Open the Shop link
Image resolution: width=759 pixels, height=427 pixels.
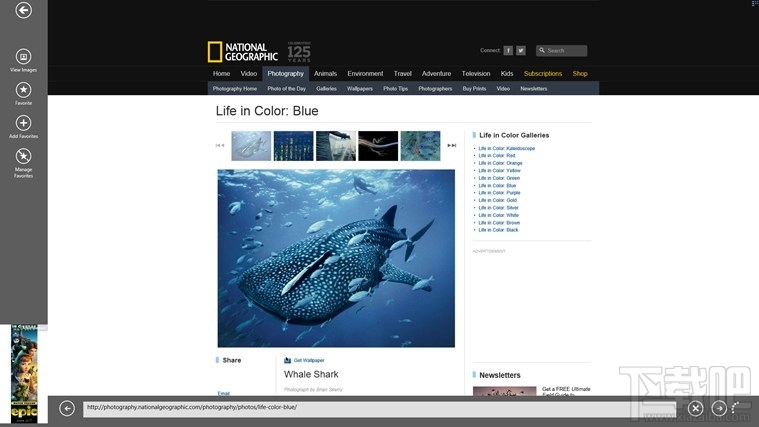pyautogui.click(x=580, y=74)
